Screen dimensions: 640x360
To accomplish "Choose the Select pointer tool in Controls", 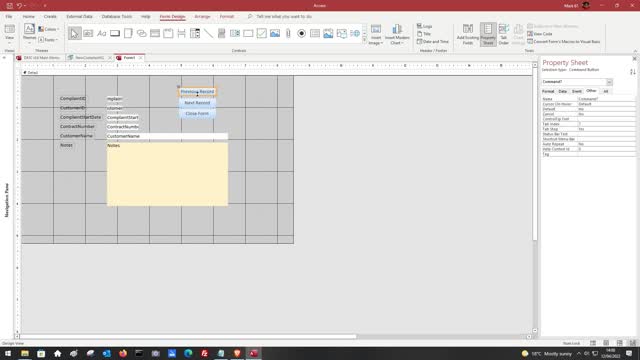I will pos(74,33).
